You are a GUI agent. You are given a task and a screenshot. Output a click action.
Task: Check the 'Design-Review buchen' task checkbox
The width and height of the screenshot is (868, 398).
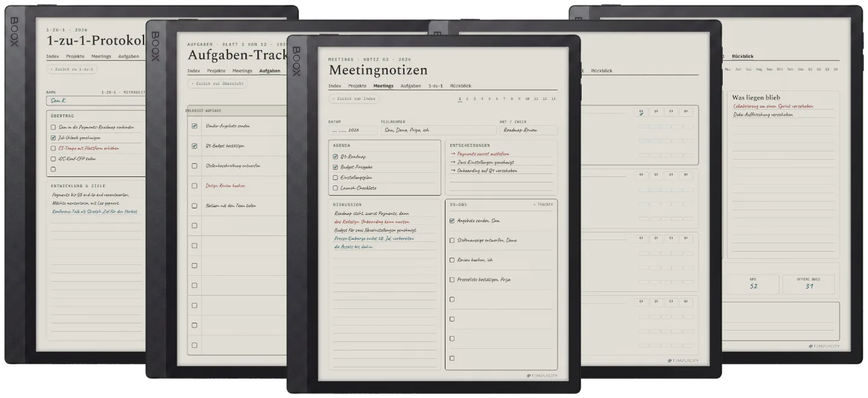[x=194, y=185]
